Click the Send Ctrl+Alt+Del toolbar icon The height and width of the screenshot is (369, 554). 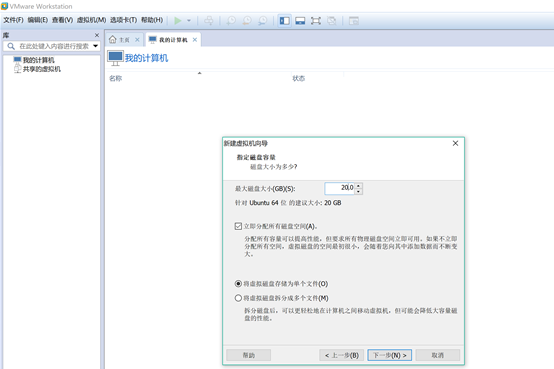209,20
